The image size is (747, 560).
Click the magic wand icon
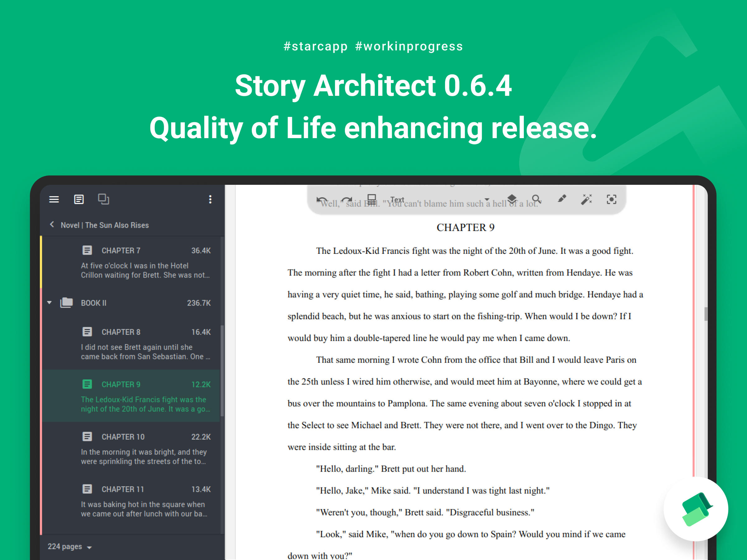(587, 199)
